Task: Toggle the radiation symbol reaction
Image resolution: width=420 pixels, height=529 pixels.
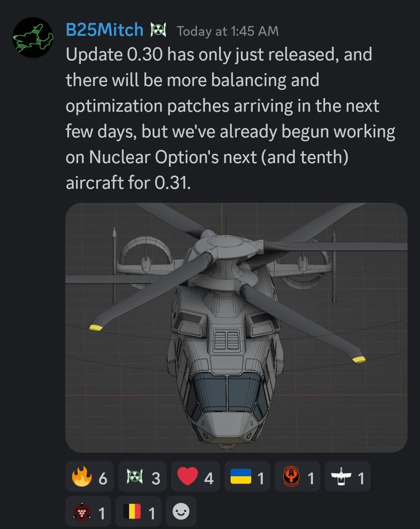Action: 142,477
